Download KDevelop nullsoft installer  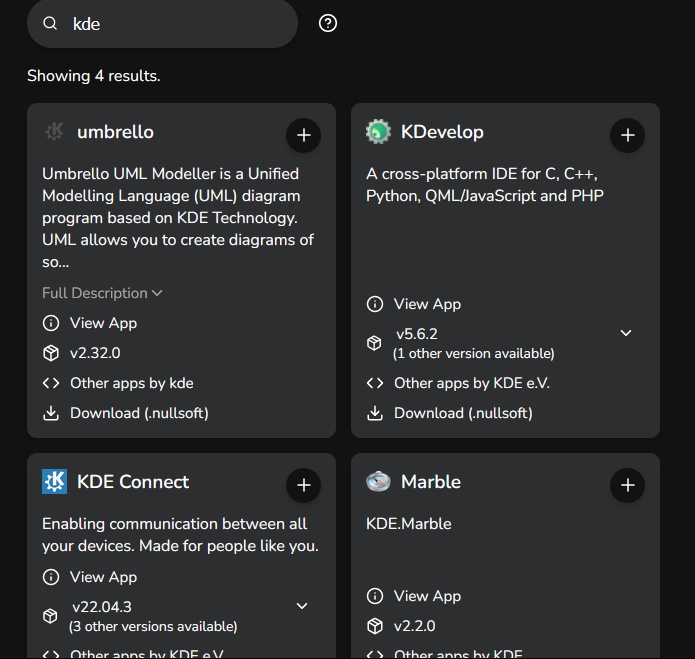click(x=463, y=413)
